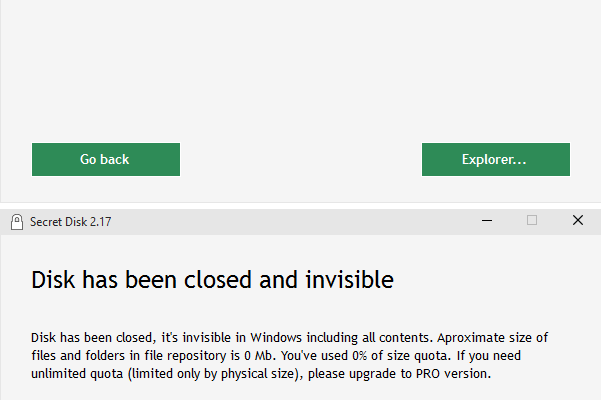Close the Secret Disk 2.17 window

pyautogui.click(x=578, y=221)
